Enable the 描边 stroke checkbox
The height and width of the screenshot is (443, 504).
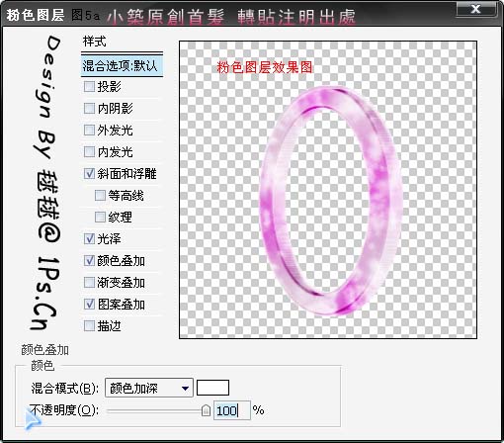pyautogui.click(x=89, y=326)
